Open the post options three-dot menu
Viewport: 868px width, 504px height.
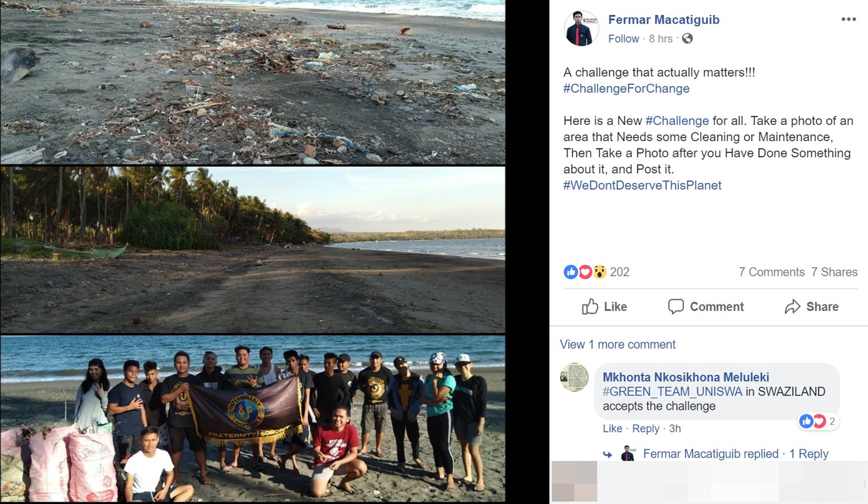click(x=848, y=19)
